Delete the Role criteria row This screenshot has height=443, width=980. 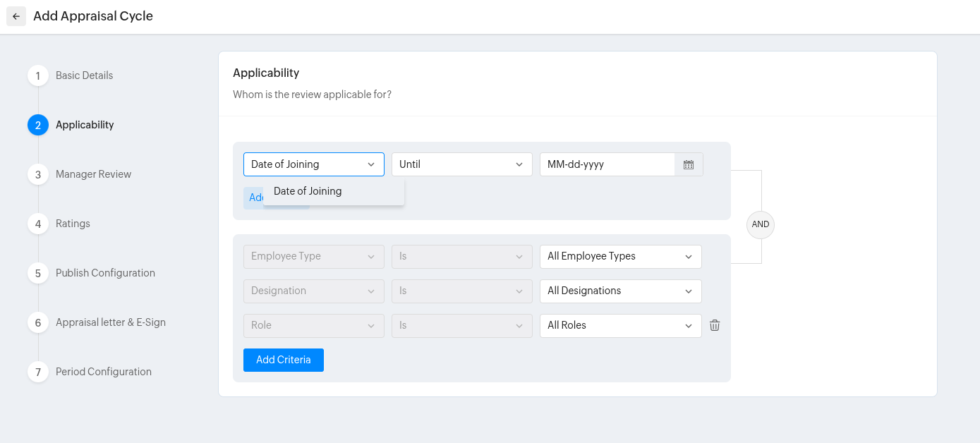point(715,325)
